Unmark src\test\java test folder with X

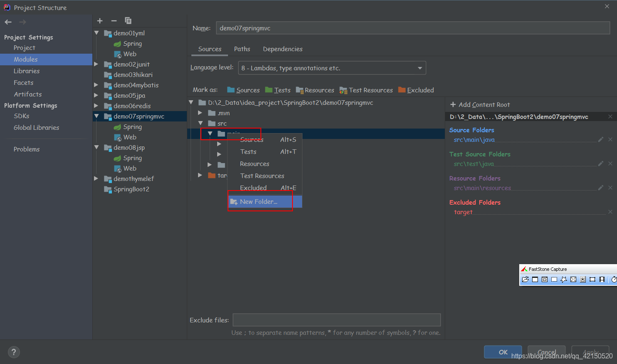610,164
